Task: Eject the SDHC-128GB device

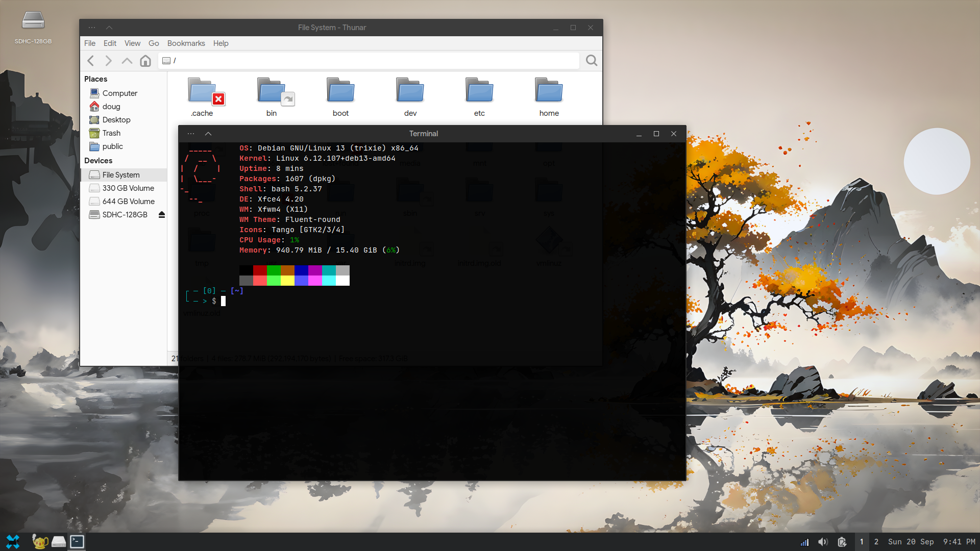Action: click(x=162, y=215)
